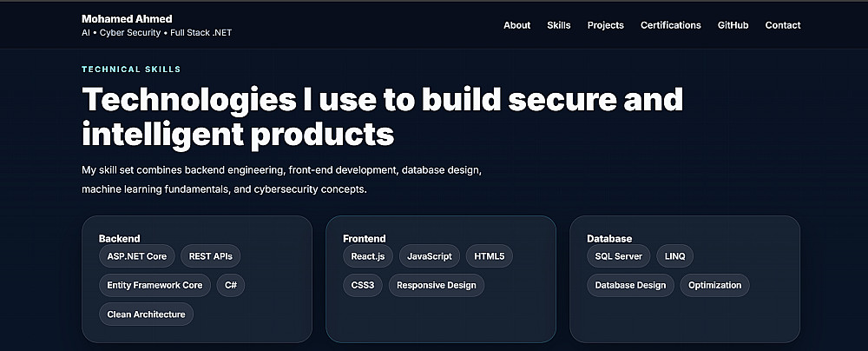Choose the Entity Framework Core tag
Screen dimensions: 868x351
155,285
